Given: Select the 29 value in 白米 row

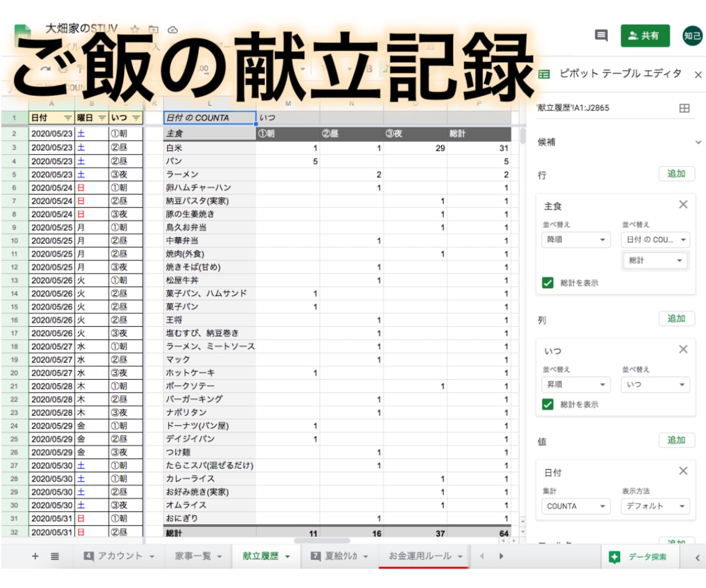Looking at the screenshot, I should [x=415, y=148].
